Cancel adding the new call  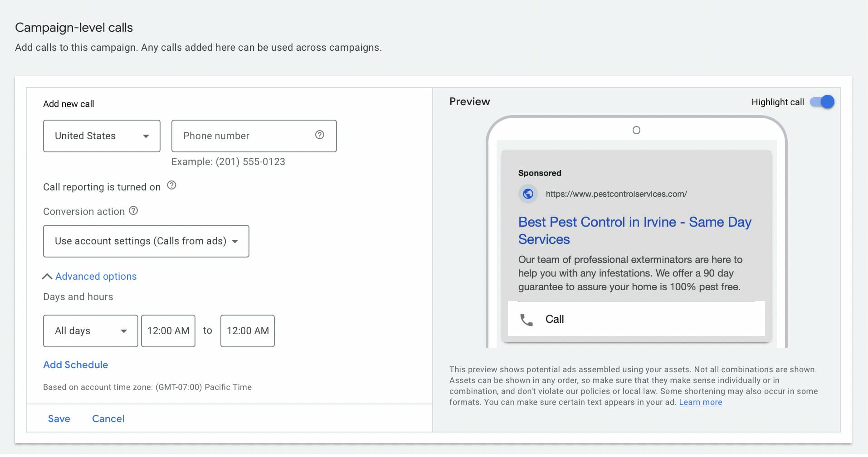coord(108,418)
